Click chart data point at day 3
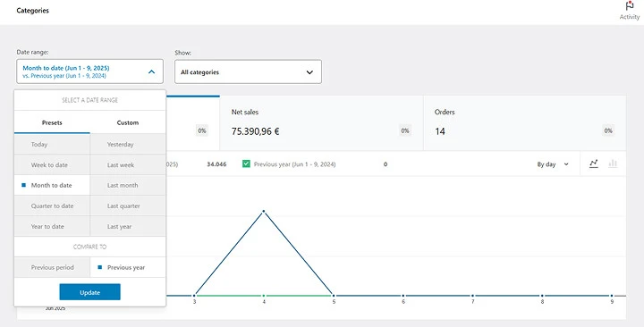The height and width of the screenshot is (327, 644). 194,295
